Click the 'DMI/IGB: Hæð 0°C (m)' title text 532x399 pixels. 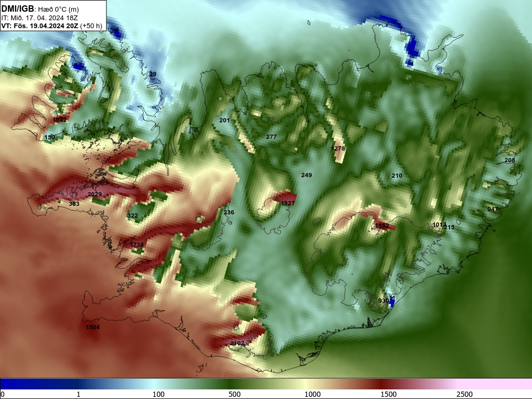coord(40,9)
